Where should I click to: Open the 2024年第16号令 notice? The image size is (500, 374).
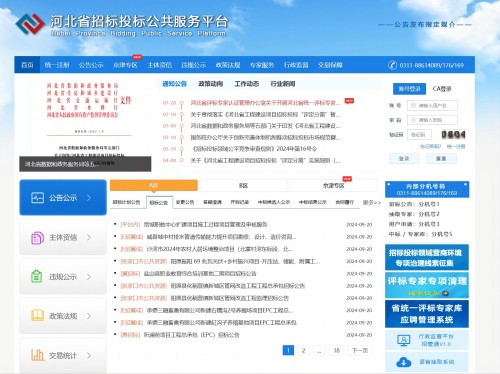253,149
